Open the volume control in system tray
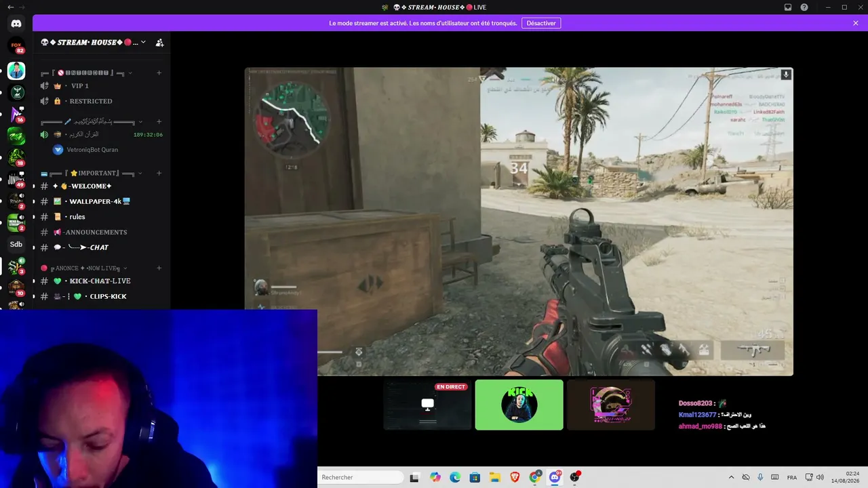The image size is (868, 488). (820, 477)
